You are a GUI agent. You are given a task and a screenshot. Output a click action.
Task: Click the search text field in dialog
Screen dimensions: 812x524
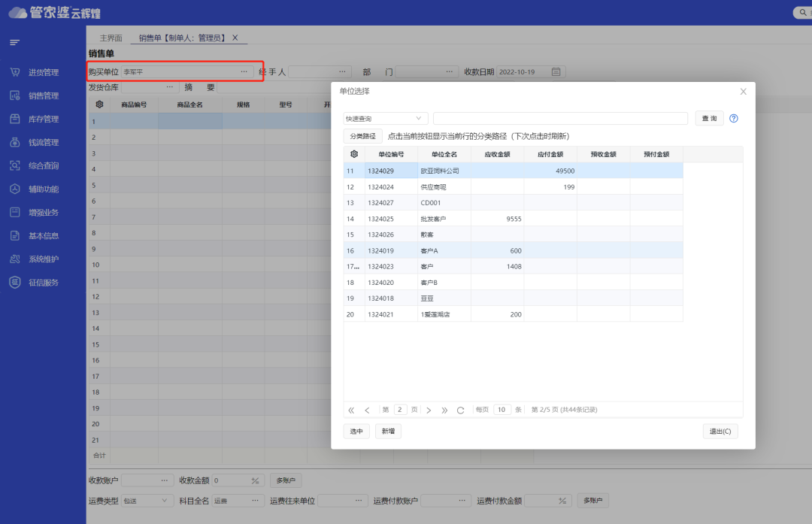(560, 119)
